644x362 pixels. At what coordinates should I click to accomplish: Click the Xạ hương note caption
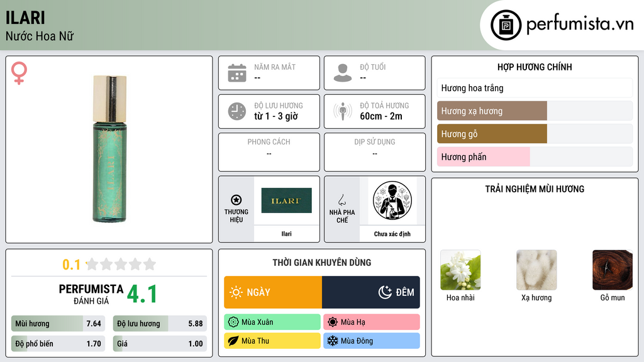pyautogui.click(x=536, y=297)
